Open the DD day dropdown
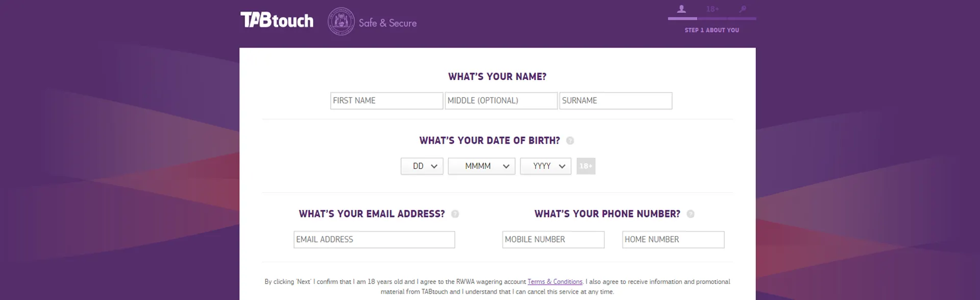The width and height of the screenshot is (980, 300). coord(422,166)
